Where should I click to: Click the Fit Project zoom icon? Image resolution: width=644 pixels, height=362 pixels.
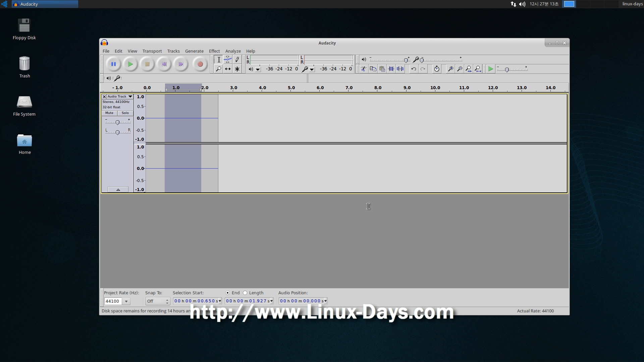pos(478,69)
